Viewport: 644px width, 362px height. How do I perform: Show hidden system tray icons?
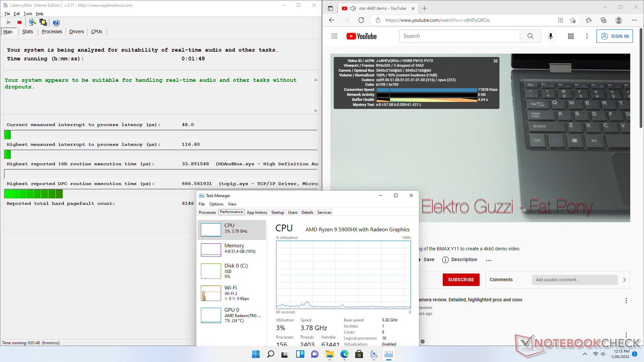click(x=585, y=354)
